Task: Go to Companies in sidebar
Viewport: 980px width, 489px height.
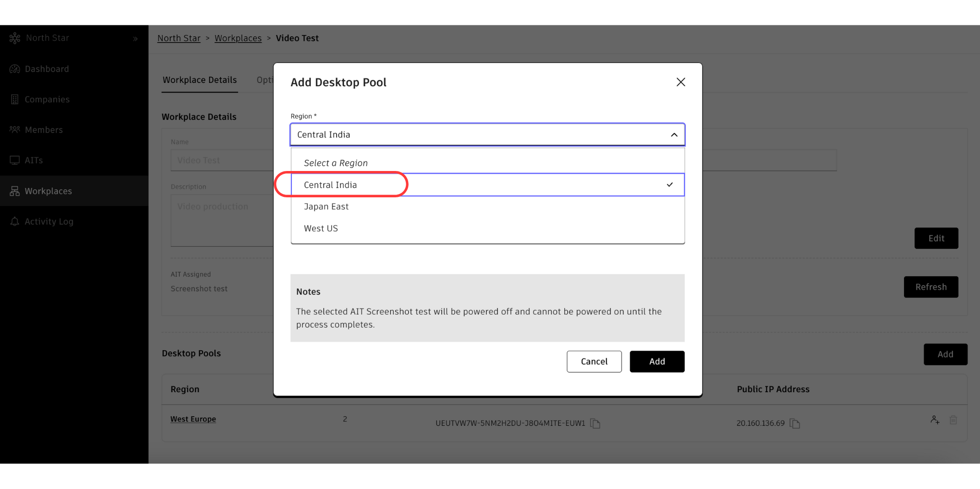Action: point(47,100)
